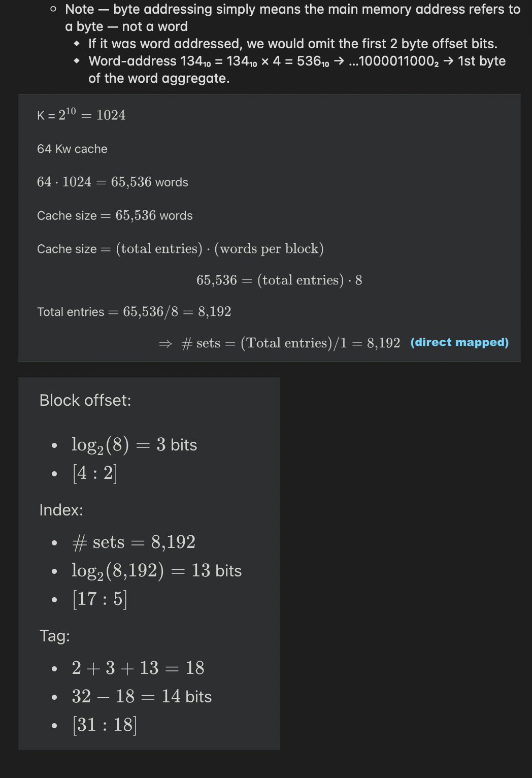
Task: Click the "Cache size = 65,536 words" line
Action: tap(115, 215)
